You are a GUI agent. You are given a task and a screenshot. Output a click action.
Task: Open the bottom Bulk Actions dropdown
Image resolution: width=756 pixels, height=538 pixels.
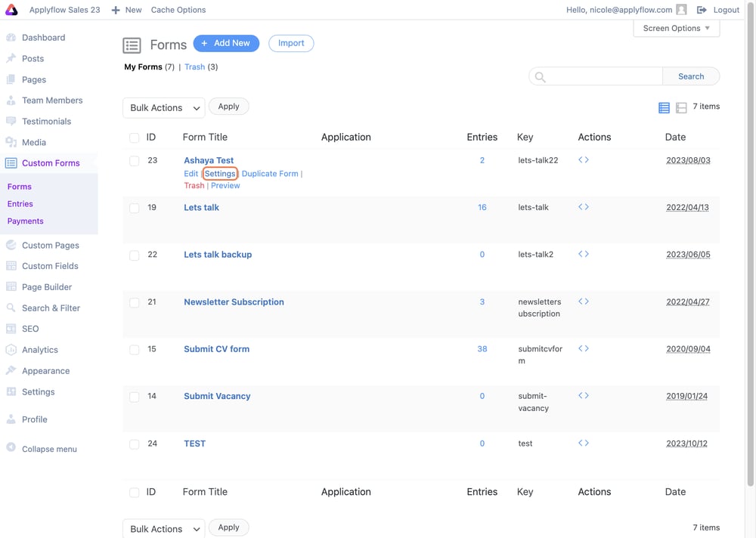pos(164,529)
